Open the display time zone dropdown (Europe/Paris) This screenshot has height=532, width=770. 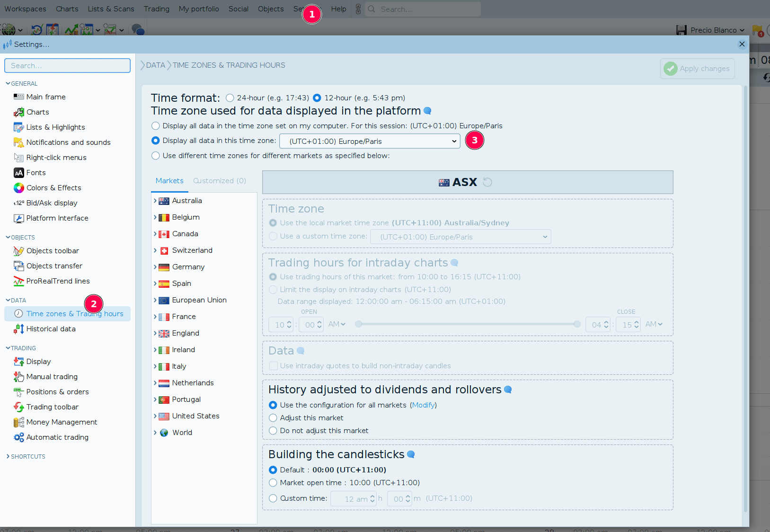[370, 141]
